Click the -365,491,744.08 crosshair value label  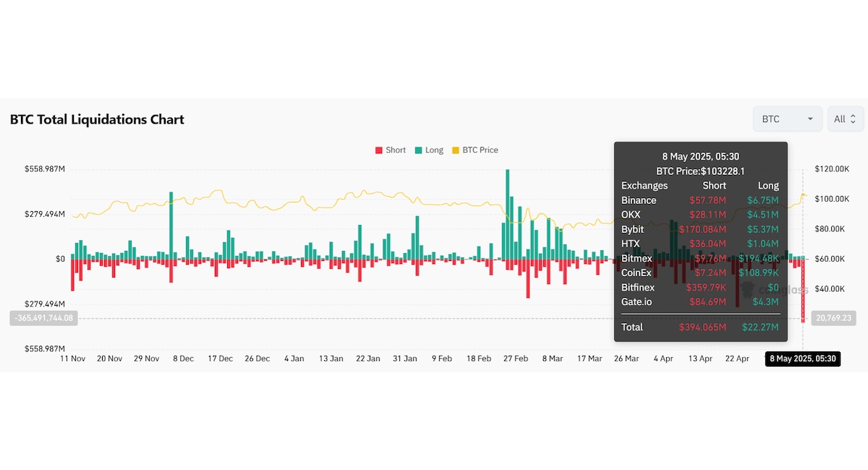coord(43,318)
